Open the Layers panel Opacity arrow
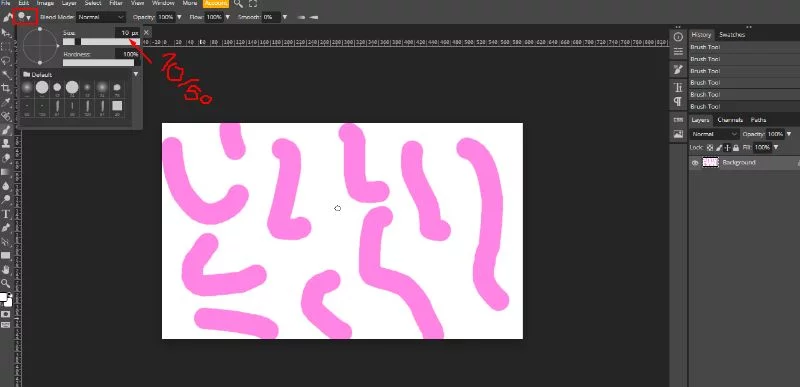The width and height of the screenshot is (800, 387). tap(789, 134)
